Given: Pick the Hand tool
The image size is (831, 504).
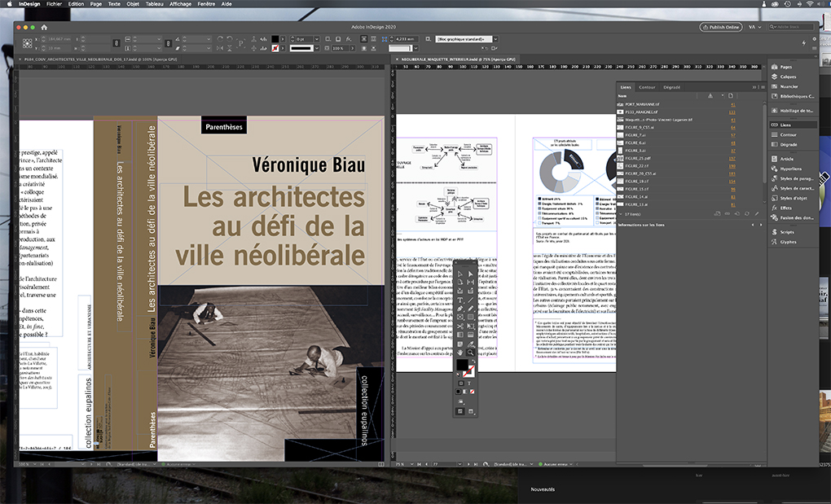Looking at the screenshot, I should (460, 353).
